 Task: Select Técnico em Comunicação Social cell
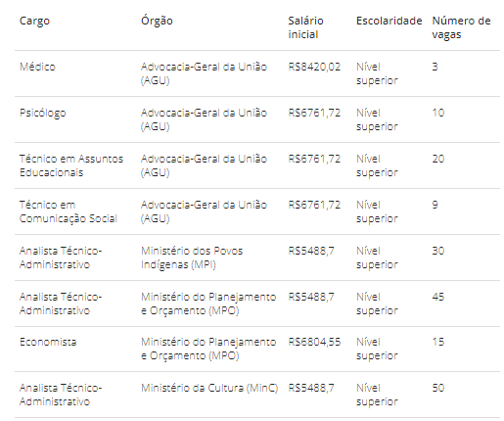(x=69, y=211)
